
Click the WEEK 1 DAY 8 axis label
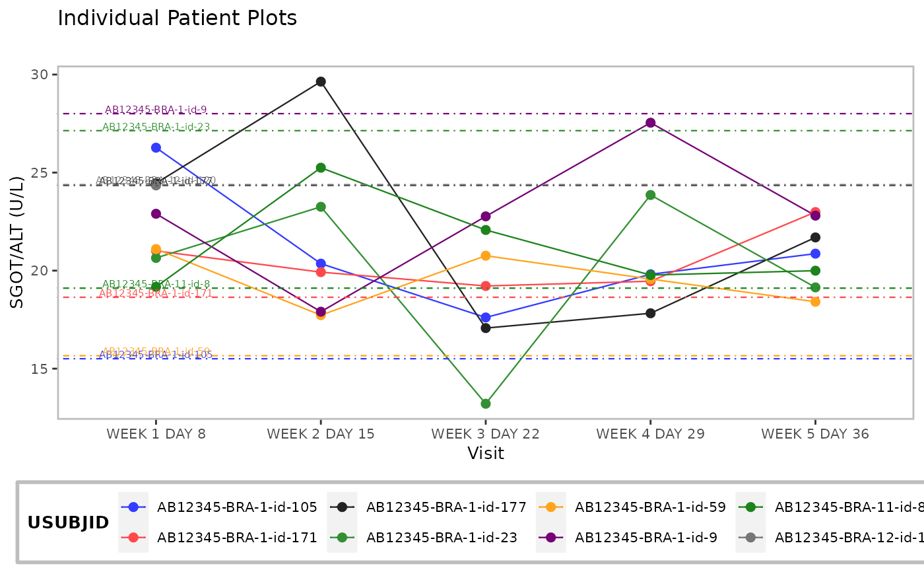click(156, 434)
